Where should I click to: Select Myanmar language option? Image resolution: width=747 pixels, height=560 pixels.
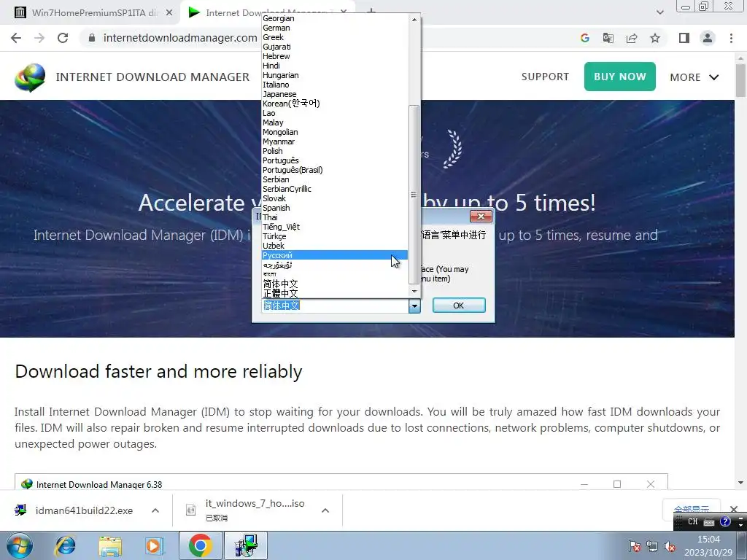point(334,141)
